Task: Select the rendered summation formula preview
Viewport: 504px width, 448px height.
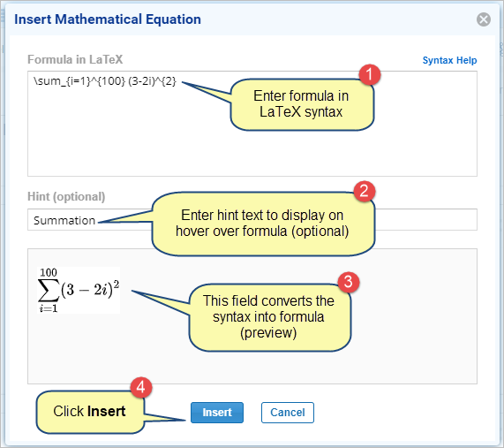Action: pyautogui.click(x=79, y=290)
